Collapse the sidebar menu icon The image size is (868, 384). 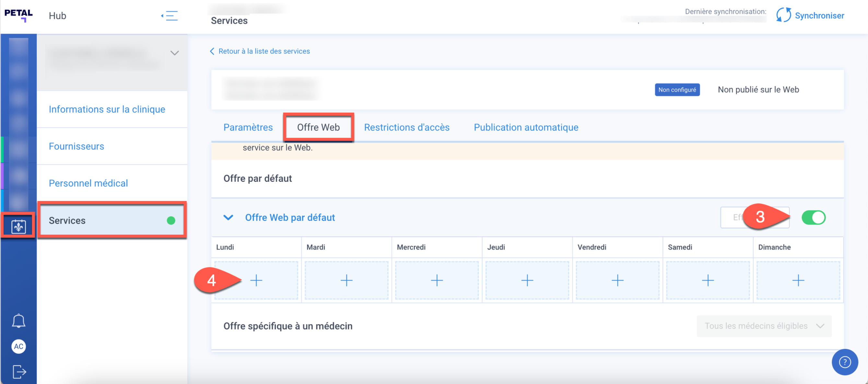170,16
